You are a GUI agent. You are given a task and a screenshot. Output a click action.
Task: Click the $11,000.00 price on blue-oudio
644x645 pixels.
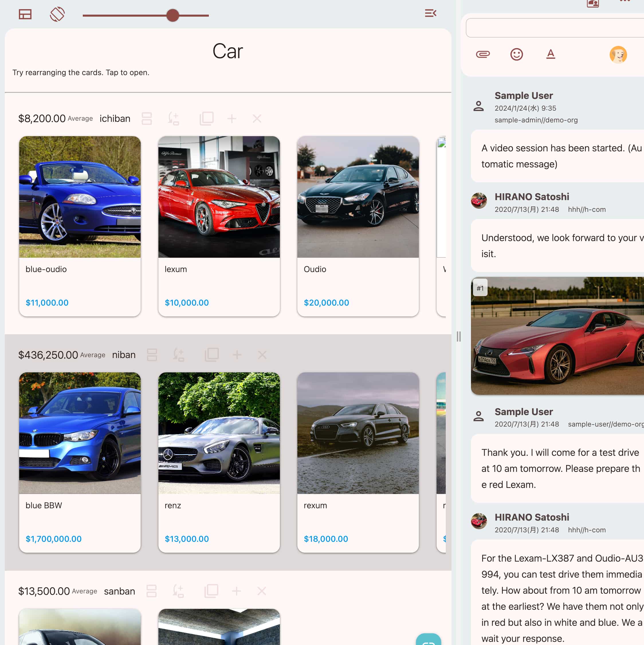47,302
